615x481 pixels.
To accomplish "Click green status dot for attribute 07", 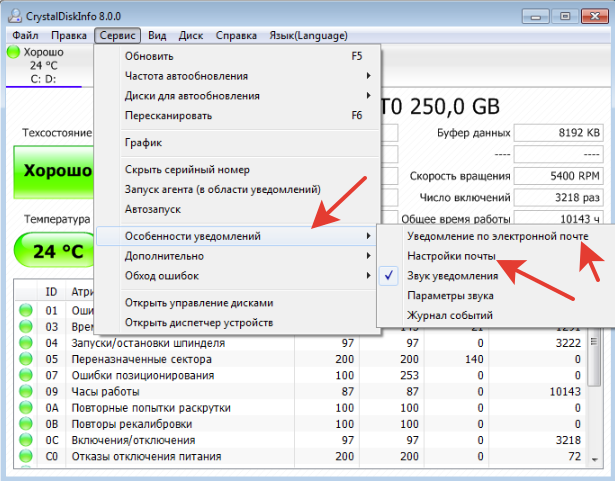I will pos(26,375).
